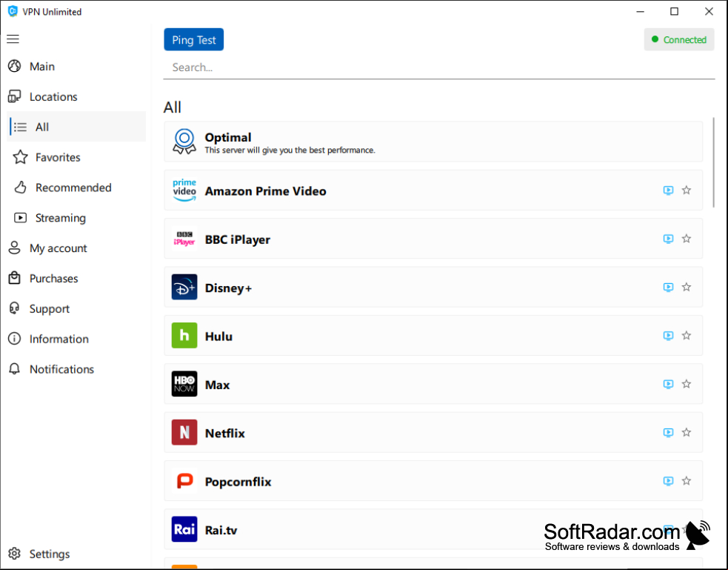Open the hamburger menu icon
This screenshot has width=728, height=570.
pos(13,39)
